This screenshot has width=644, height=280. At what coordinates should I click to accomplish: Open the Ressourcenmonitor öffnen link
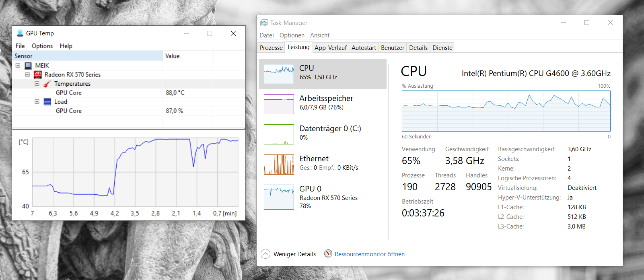click(x=370, y=254)
